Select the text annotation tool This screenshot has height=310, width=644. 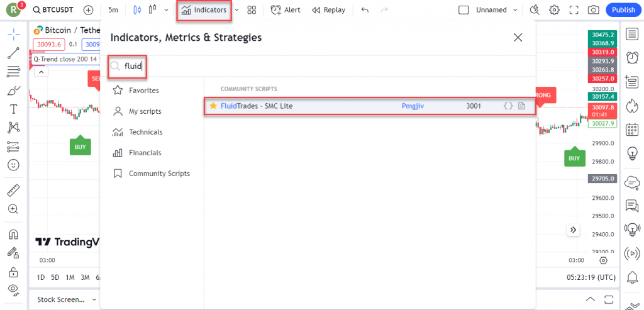click(14, 109)
